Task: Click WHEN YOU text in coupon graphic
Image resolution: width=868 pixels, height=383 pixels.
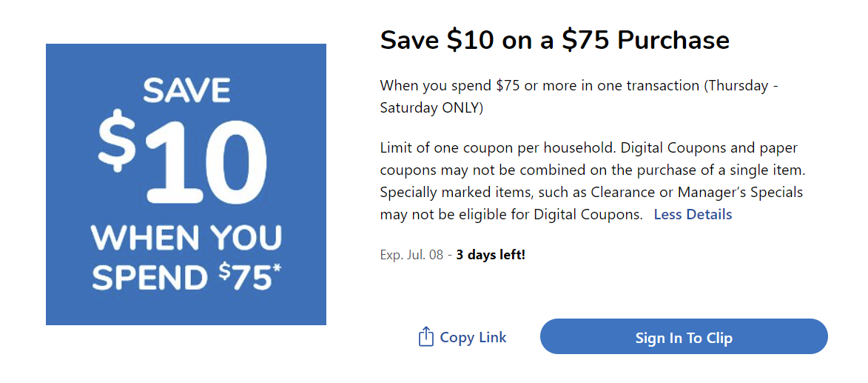Action: 186,239
